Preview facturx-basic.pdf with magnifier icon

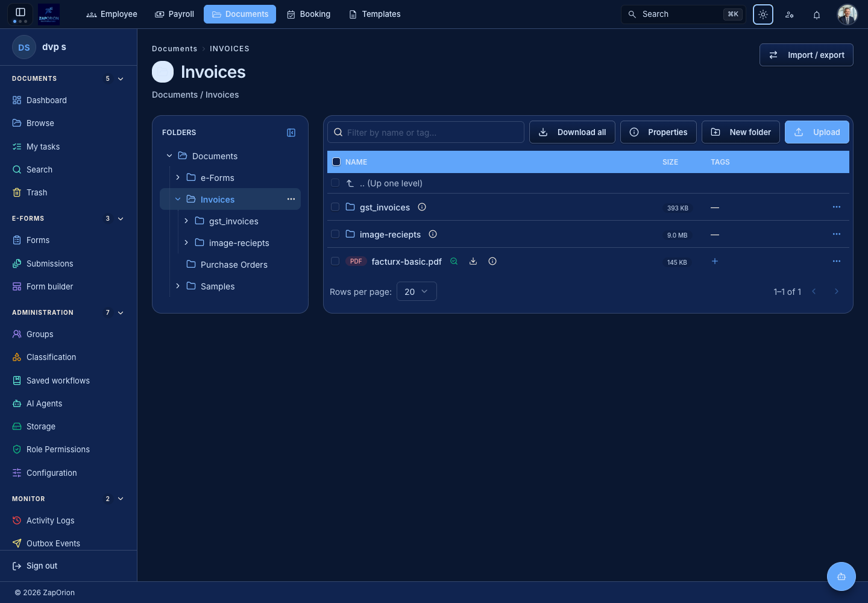pos(454,261)
